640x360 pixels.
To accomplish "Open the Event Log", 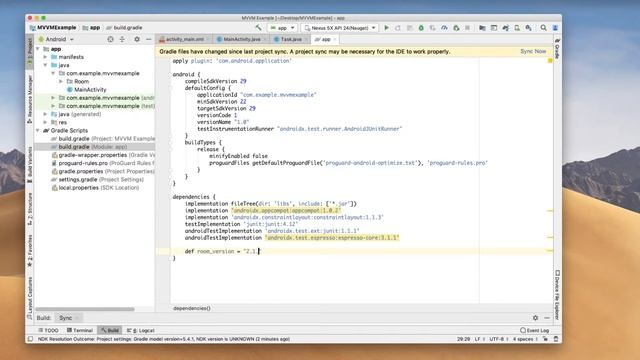I will (x=535, y=330).
